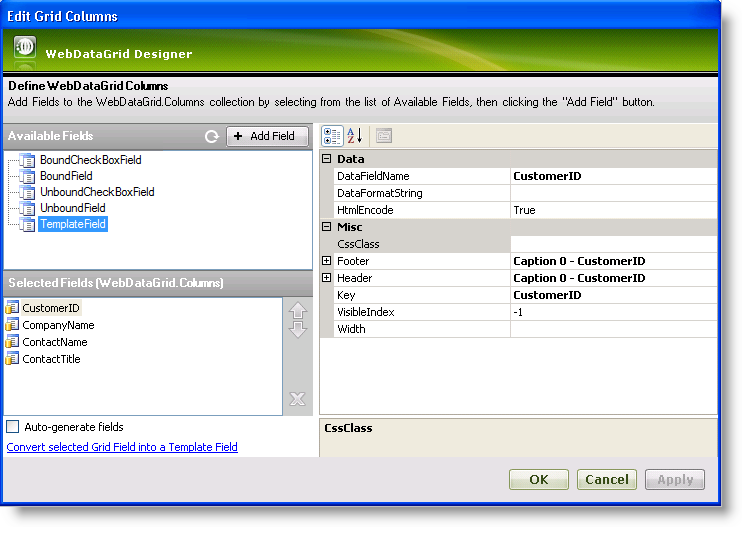
Task: Click the CssClass value field
Action: point(613,244)
